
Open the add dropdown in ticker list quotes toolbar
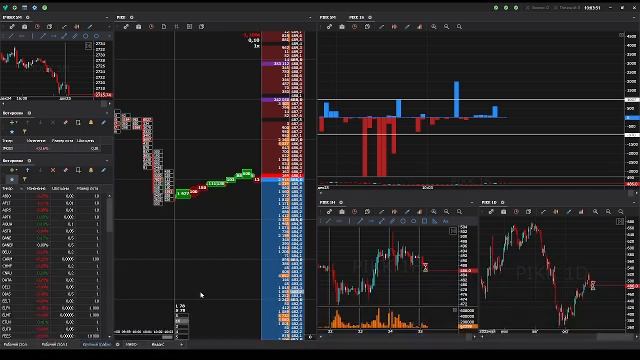pos(13,170)
